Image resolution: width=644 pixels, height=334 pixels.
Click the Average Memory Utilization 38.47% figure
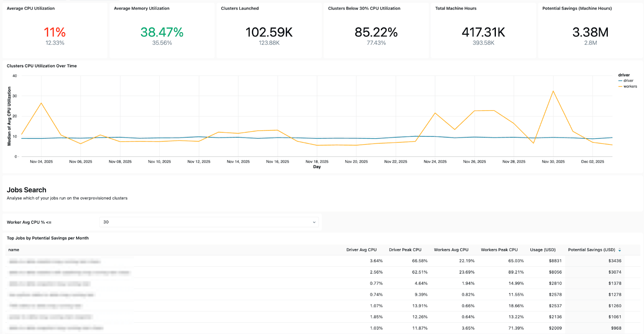pyautogui.click(x=162, y=32)
